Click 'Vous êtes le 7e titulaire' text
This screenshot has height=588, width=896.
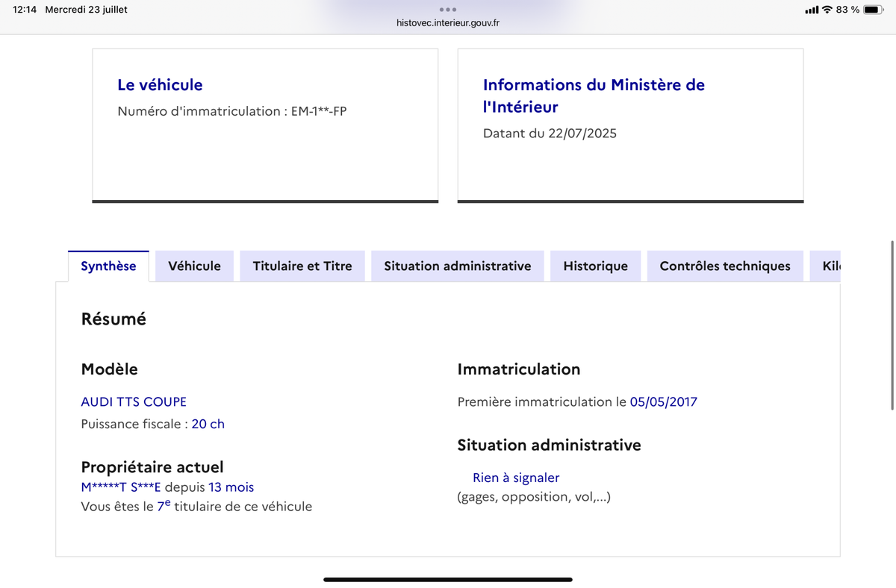(x=196, y=506)
